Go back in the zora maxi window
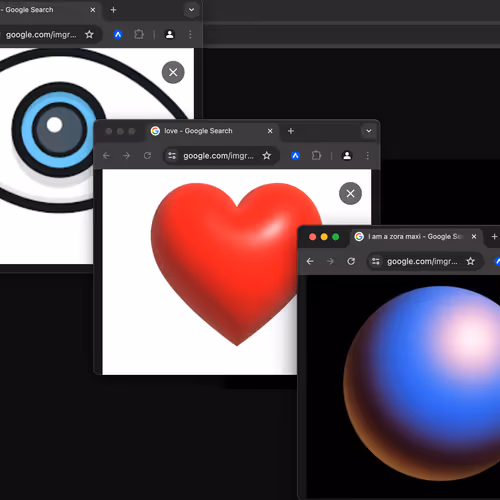Screen dimensions: 500x500 click(x=310, y=261)
